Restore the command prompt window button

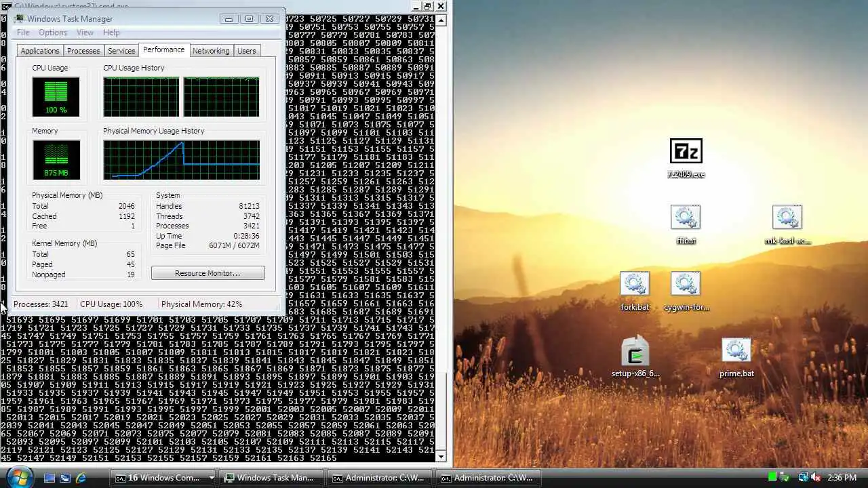click(x=428, y=6)
